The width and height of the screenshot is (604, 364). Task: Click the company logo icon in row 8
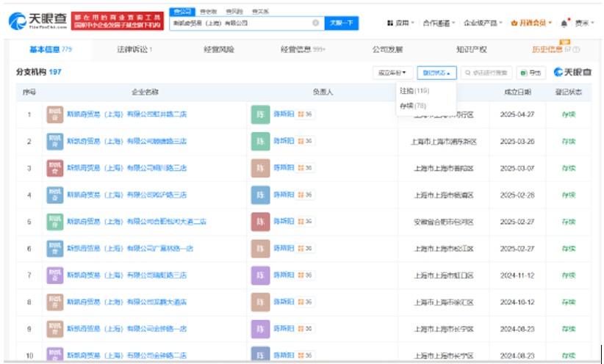54,302
